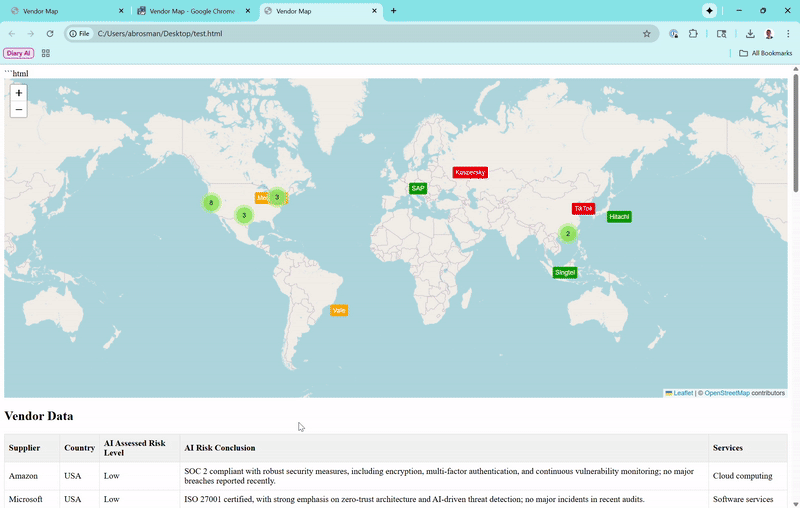Click the Vale orange marker in Brazil
This screenshot has width=800, height=508.
click(339, 310)
